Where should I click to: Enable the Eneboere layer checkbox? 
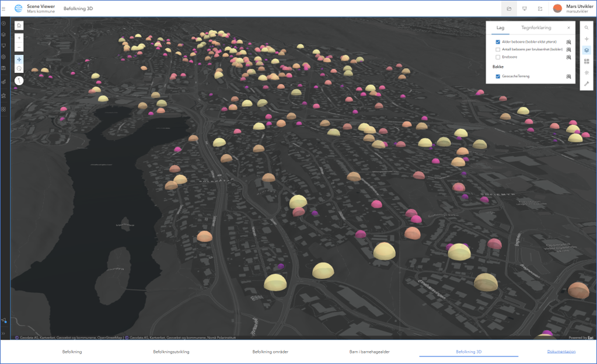coord(498,57)
